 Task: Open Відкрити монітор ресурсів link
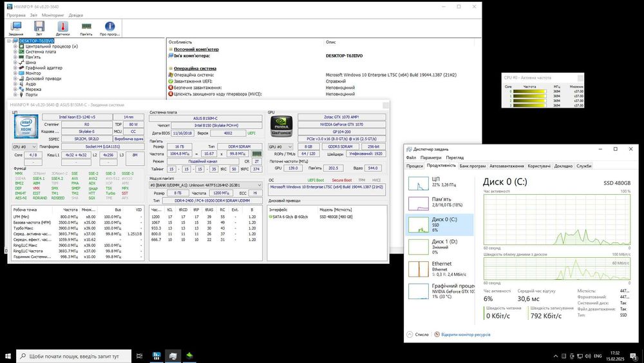[x=466, y=335]
